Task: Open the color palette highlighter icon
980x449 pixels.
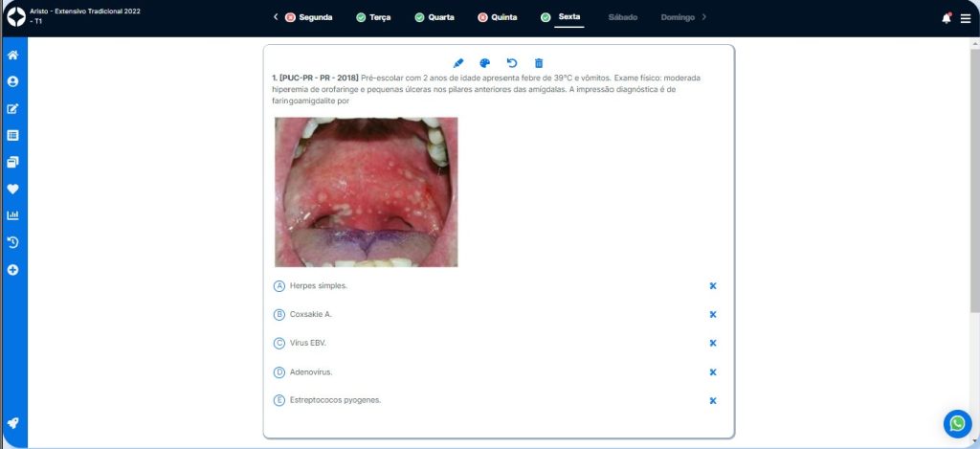Action: click(x=484, y=62)
